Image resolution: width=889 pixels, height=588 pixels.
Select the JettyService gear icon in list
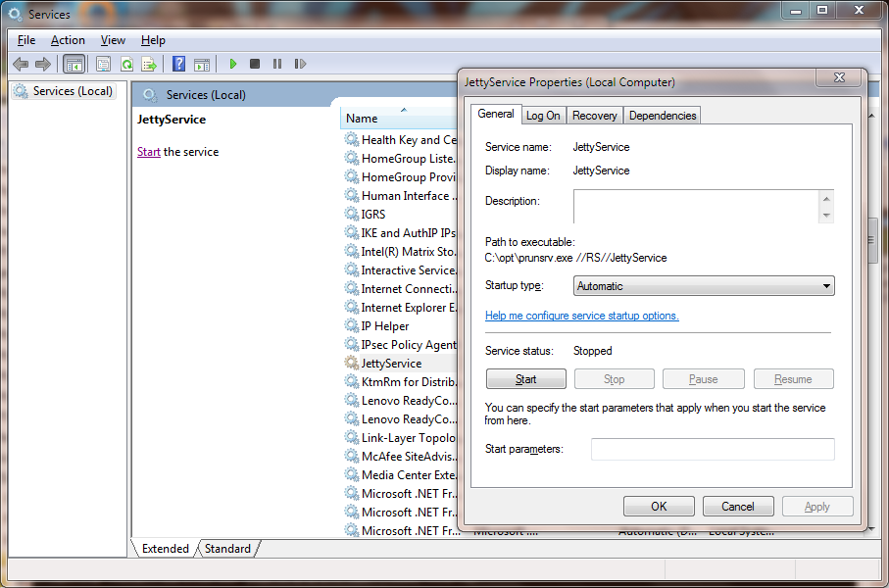click(352, 364)
